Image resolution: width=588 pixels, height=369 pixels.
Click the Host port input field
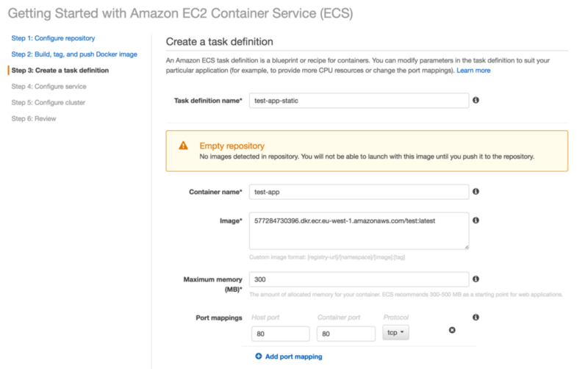tap(280, 334)
